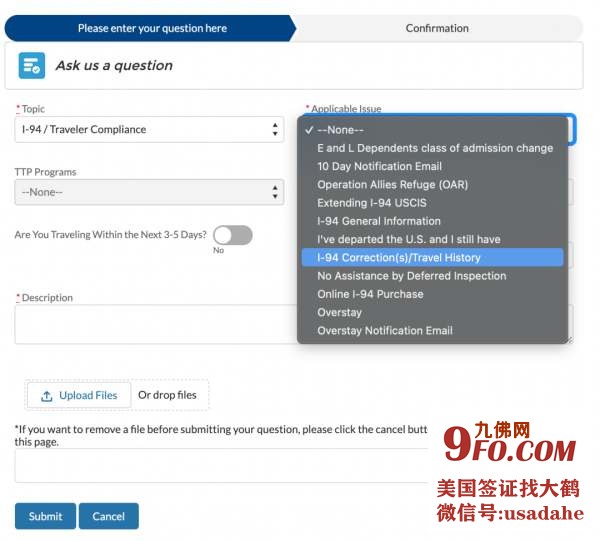Select 10 Day Notification Email option

[x=379, y=166]
